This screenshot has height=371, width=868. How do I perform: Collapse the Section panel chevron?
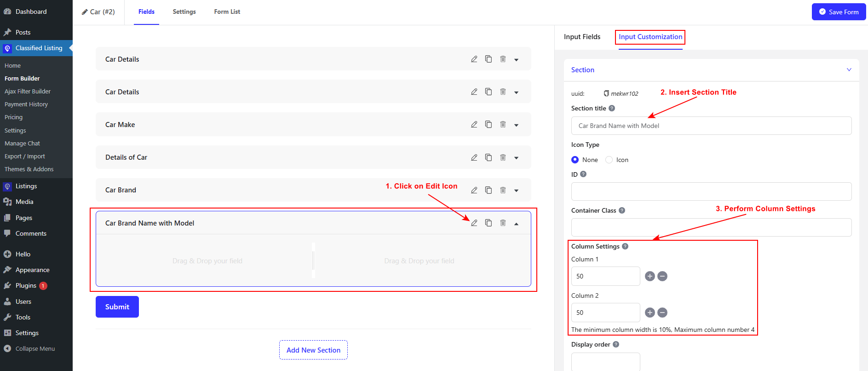pos(849,70)
